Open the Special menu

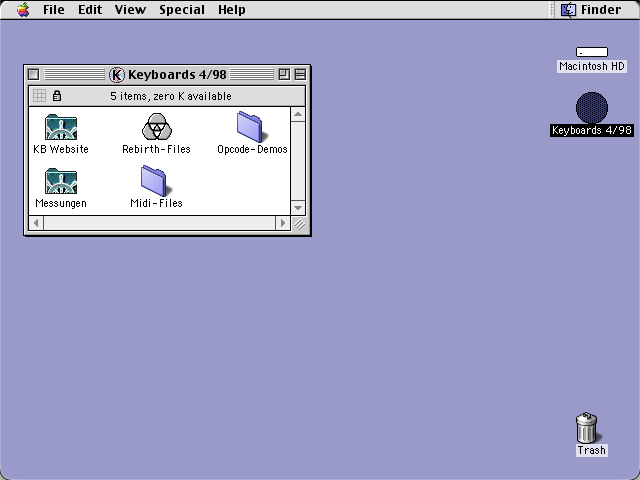[x=182, y=9]
